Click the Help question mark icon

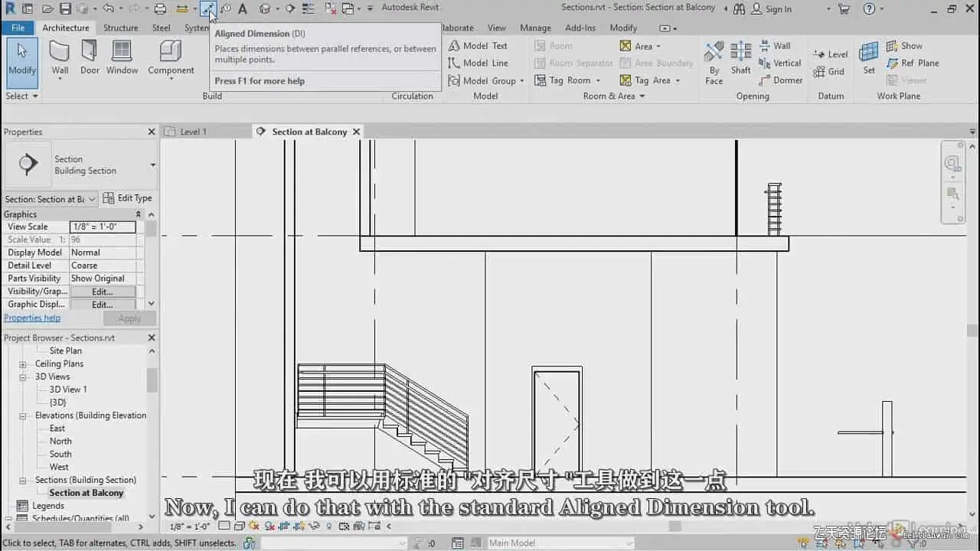(x=869, y=9)
